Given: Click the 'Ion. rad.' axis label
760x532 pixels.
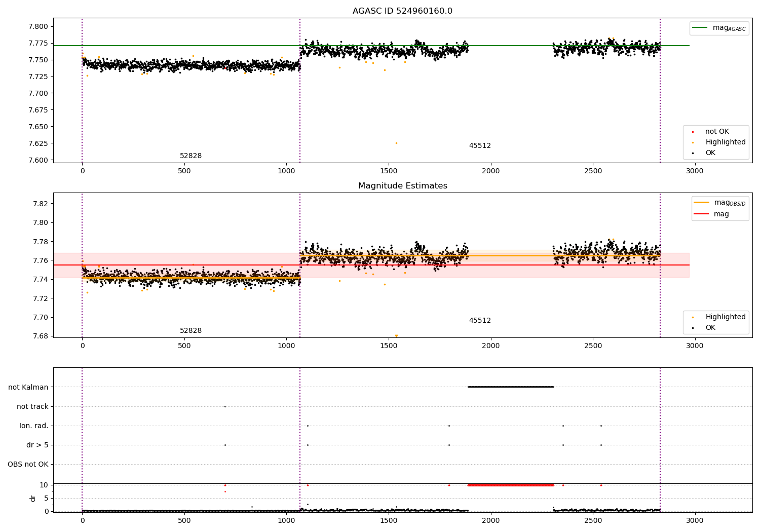Looking at the screenshot, I should tap(34, 426).
